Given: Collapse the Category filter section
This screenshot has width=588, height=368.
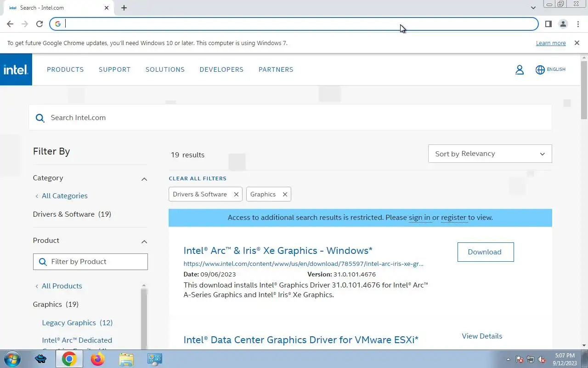Looking at the screenshot, I should click(x=144, y=179).
